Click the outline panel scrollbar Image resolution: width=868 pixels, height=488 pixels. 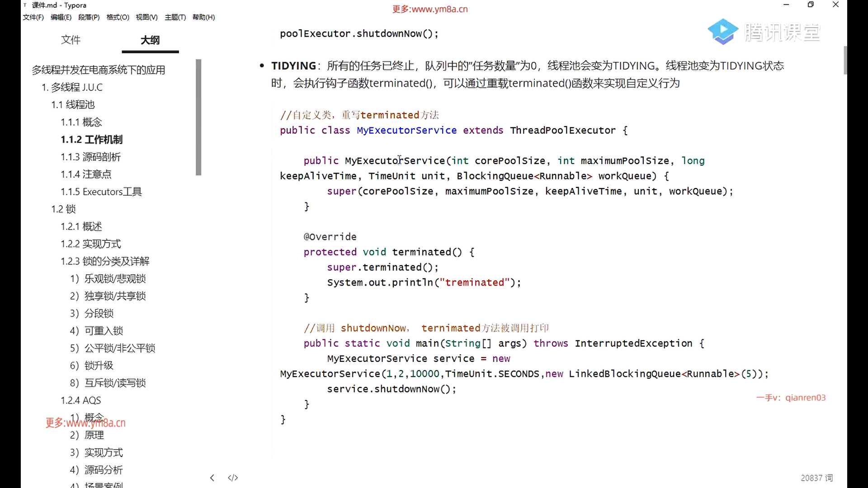[198, 117]
